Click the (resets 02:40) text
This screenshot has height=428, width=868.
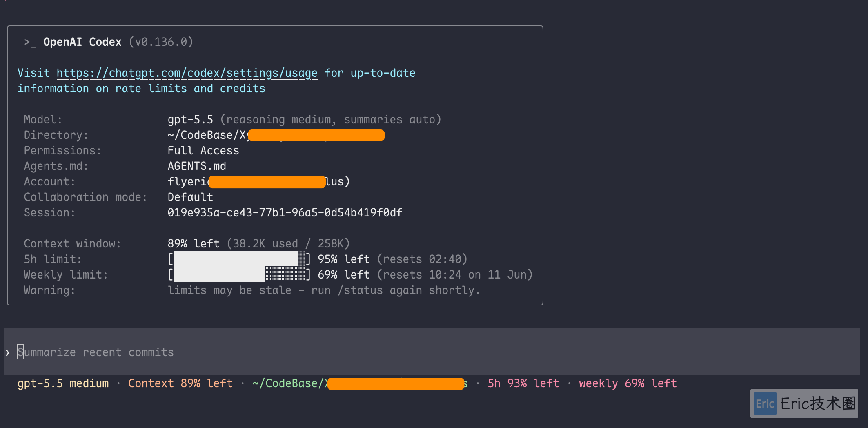(x=422, y=259)
